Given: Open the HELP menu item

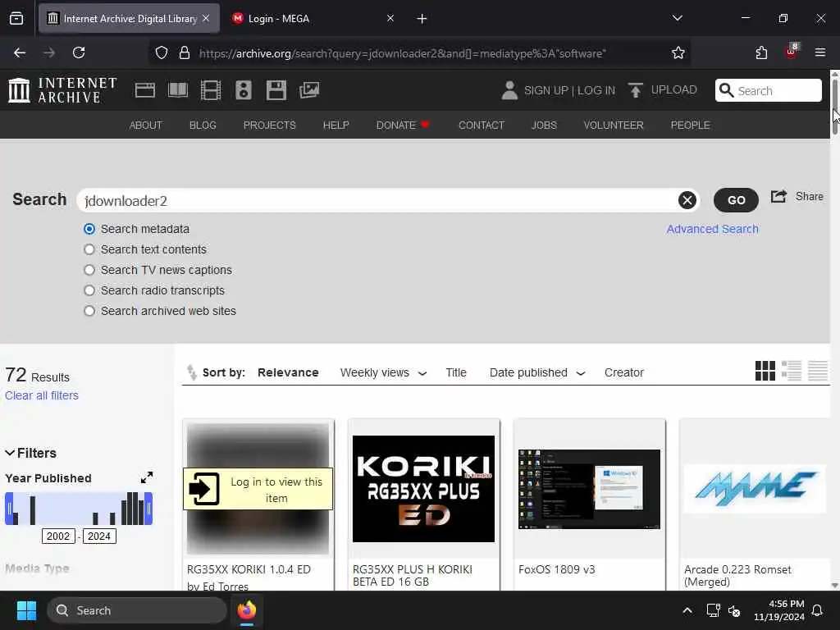Looking at the screenshot, I should tap(336, 125).
